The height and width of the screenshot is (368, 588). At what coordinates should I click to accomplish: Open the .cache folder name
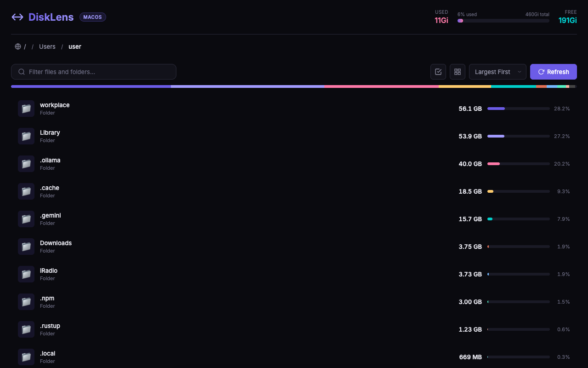[x=50, y=188]
